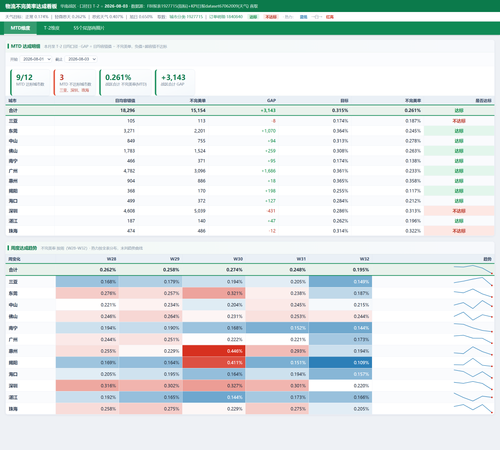This screenshot has width=500, height=450.
Task: Click the 5,039 value in 深圳 row
Action: pos(200,211)
